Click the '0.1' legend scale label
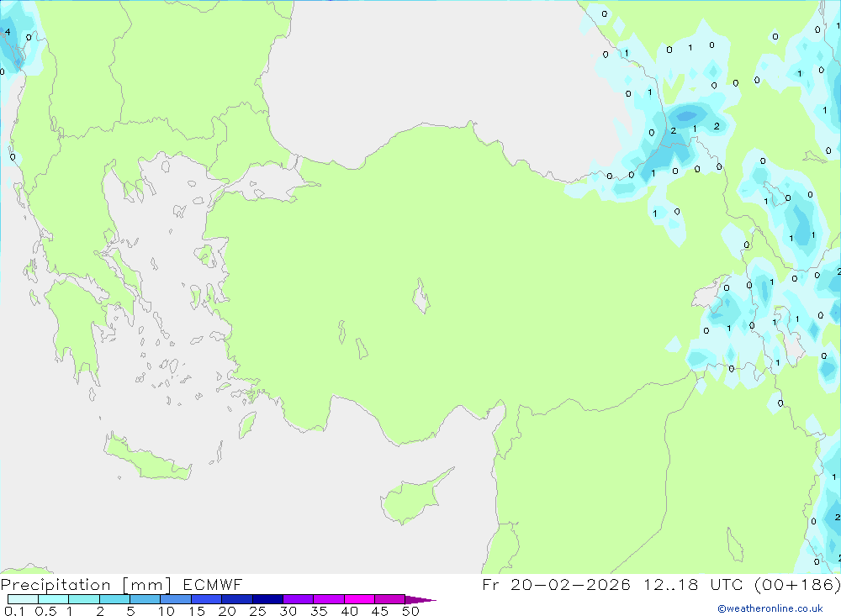Screen dimensions: 841x616 click(14, 611)
